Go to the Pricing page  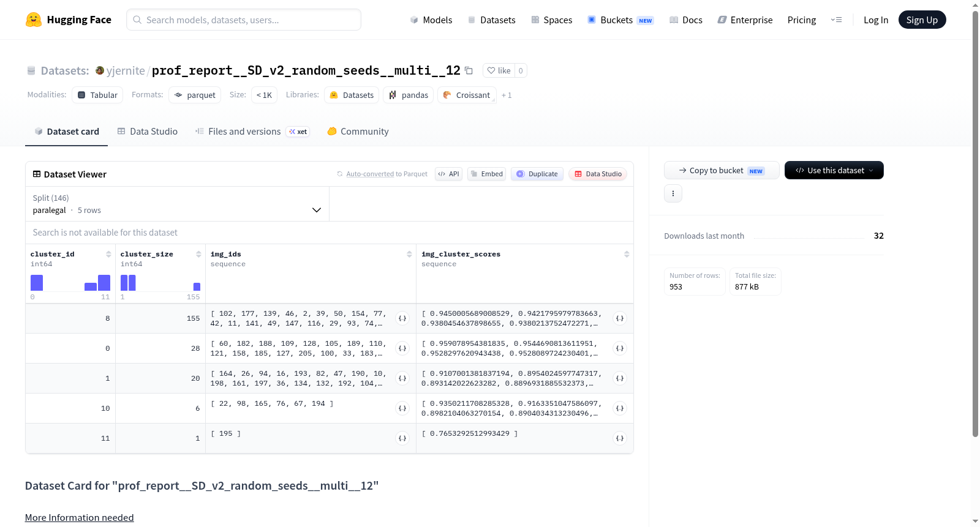[x=802, y=20]
